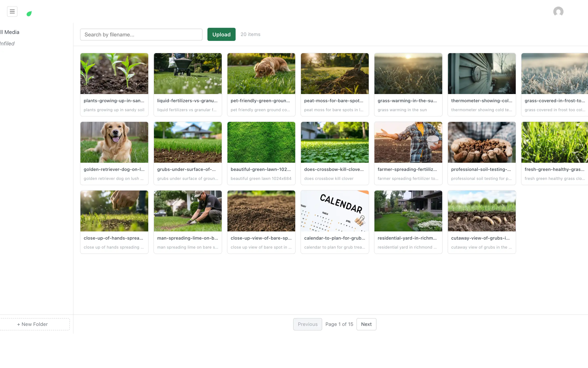The image size is (588, 368).
Task: Click filename 'professional-soil-testing-...'
Action: pos(481,169)
